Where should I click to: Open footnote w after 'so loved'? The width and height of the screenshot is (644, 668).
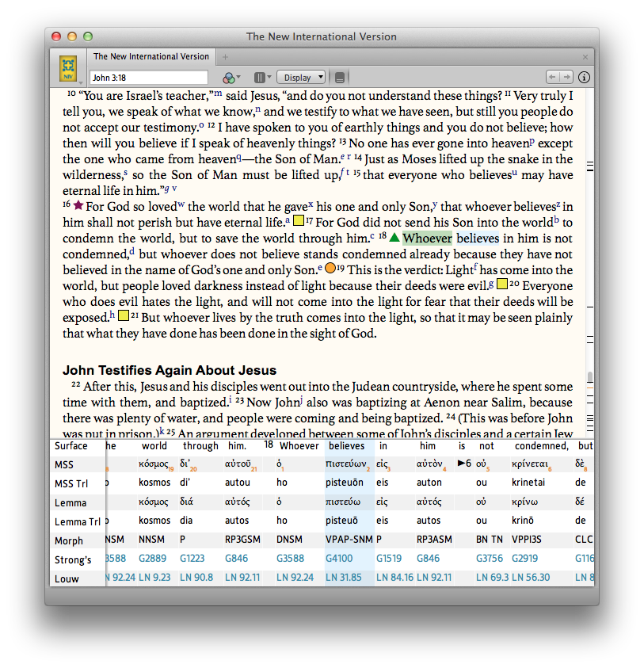click(181, 204)
